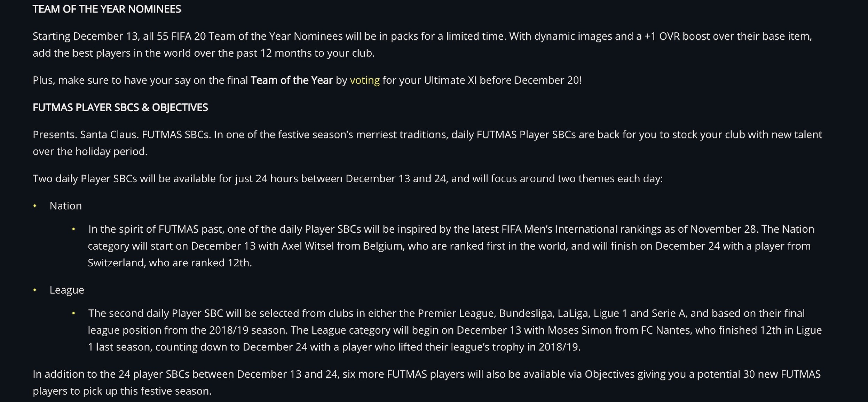The width and height of the screenshot is (868, 402).
Task: Click the "Ultimate XI before December 20" text
Action: pos(502,80)
